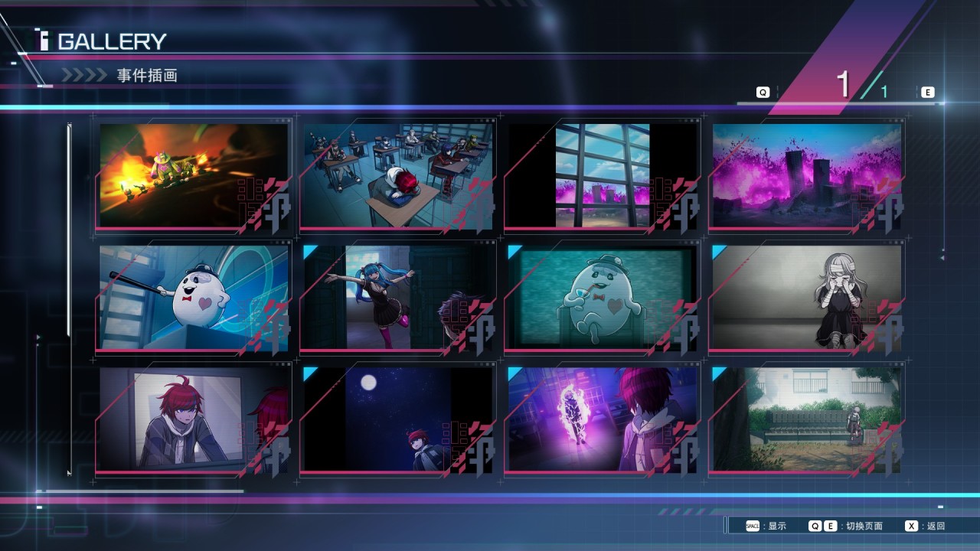Open the classroom sleeping student illustration
980x551 pixels.
pyautogui.click(x=397, y=176)
